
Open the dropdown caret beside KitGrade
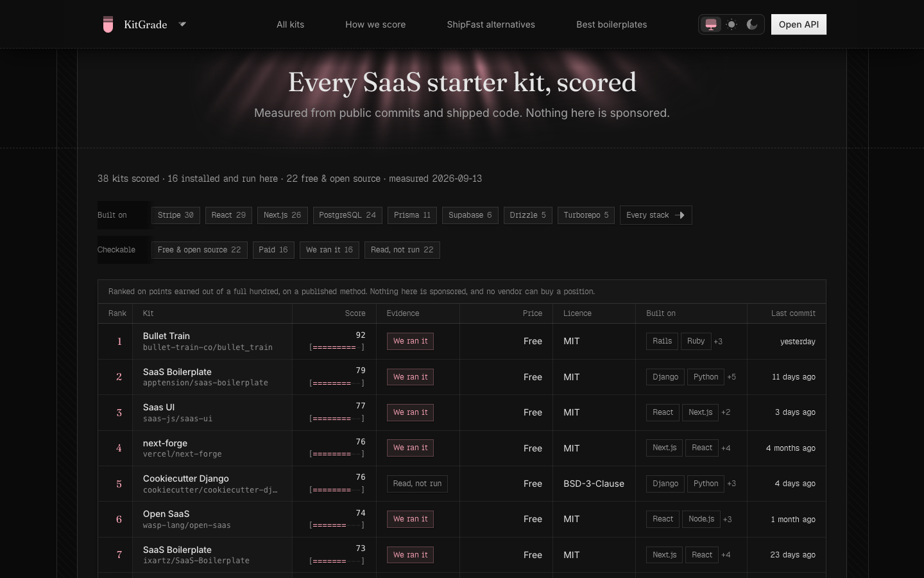tap(182, 24)
